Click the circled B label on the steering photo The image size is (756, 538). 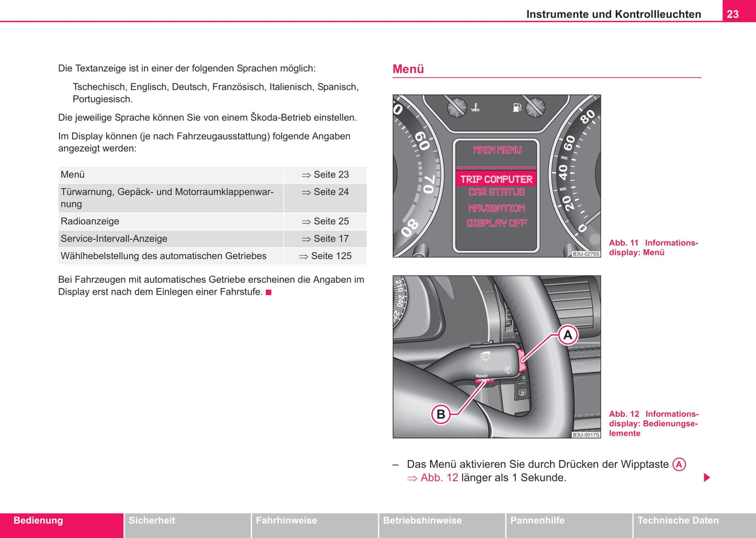click(441, 414)
